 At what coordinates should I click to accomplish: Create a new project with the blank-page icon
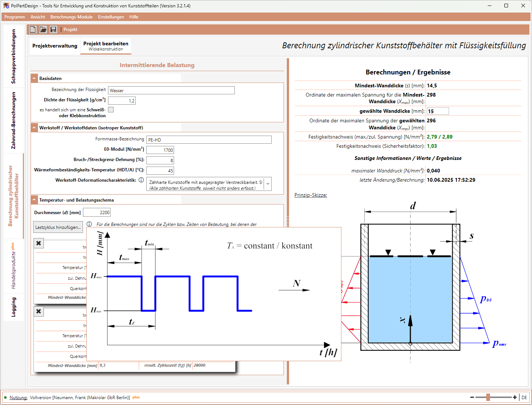coord(33,29)
